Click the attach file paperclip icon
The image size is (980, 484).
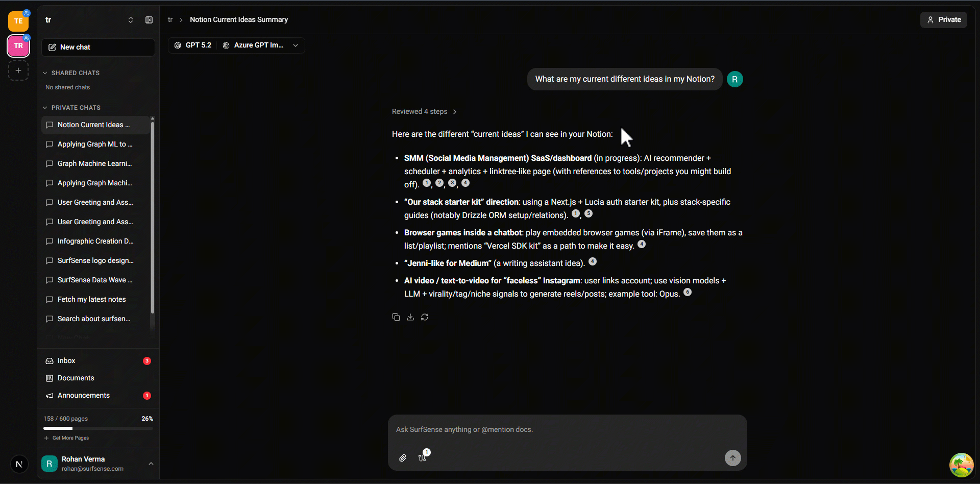pyautogui.click(x=403, y=458)
